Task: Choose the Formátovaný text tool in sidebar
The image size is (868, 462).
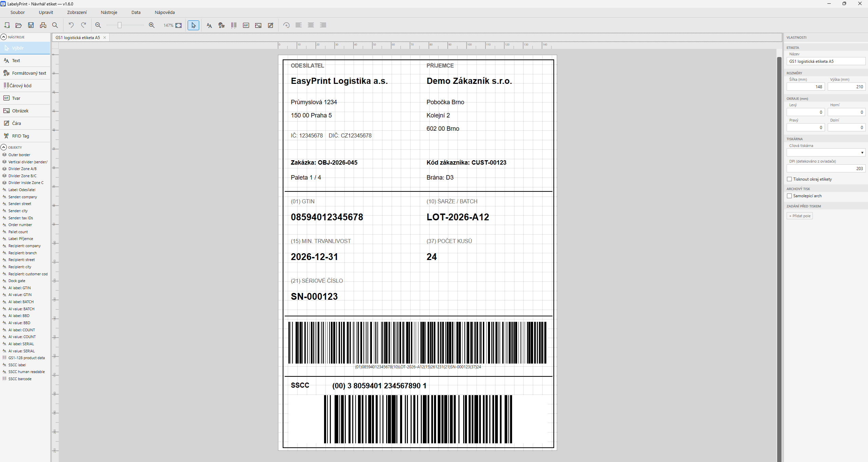Action: point(25,73)
